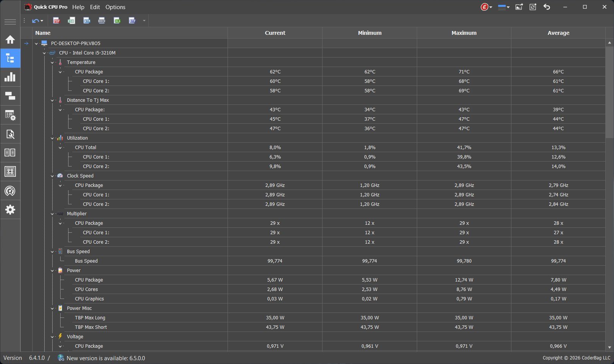Open the Home view in sidebar
614x364 pixels.
[x=10, y=39]
